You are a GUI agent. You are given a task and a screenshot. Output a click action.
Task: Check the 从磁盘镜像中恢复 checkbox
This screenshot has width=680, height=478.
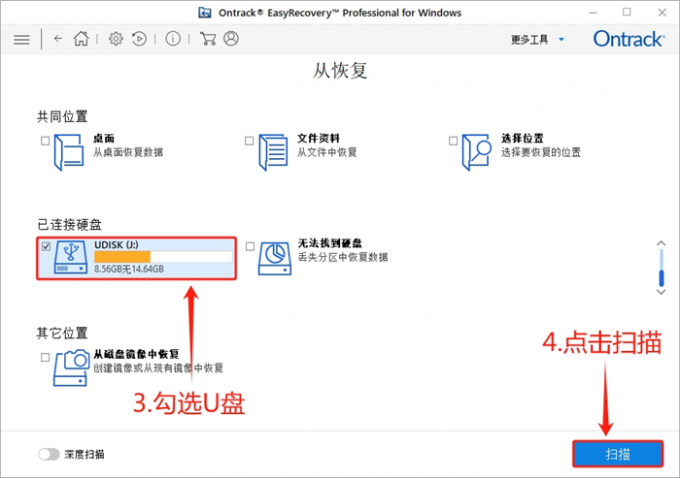pos(45,357)
